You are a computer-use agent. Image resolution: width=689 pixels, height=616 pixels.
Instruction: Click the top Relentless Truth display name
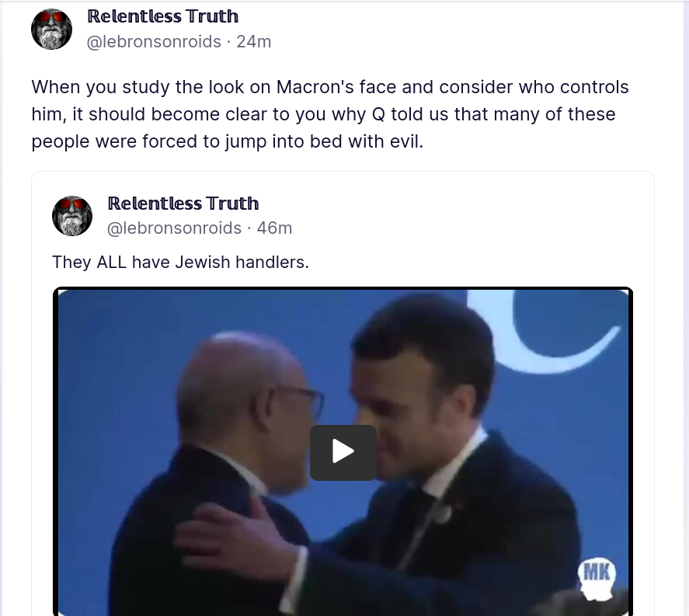coord(163,16)
